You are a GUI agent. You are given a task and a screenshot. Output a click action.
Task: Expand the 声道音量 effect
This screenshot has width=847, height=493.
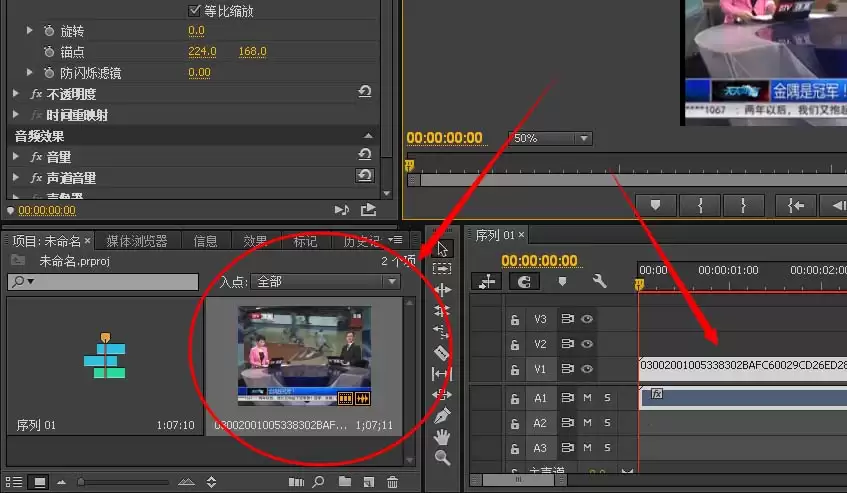16,178
